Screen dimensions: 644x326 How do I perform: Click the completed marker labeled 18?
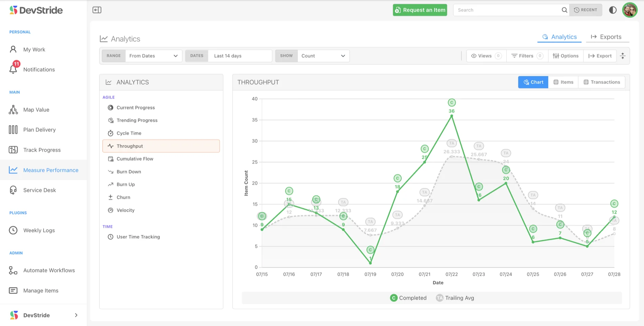[x=398, y=178]
